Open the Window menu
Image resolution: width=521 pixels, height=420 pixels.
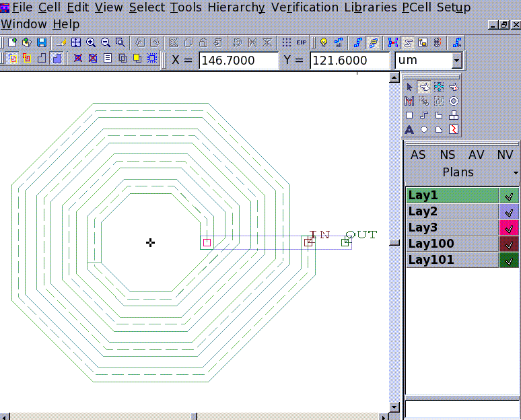24,24
